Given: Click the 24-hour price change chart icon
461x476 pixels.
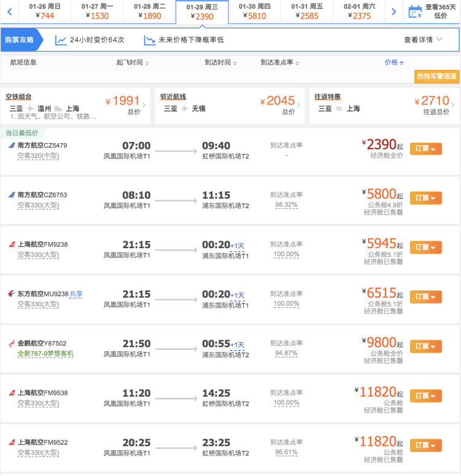Looking at the screenshot, I should click(x=61, y=40).
